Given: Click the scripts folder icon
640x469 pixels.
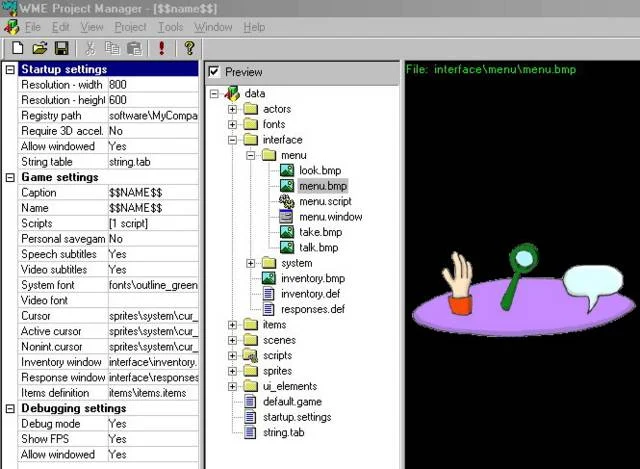Looking at the screenshot, I should (251, 356).
